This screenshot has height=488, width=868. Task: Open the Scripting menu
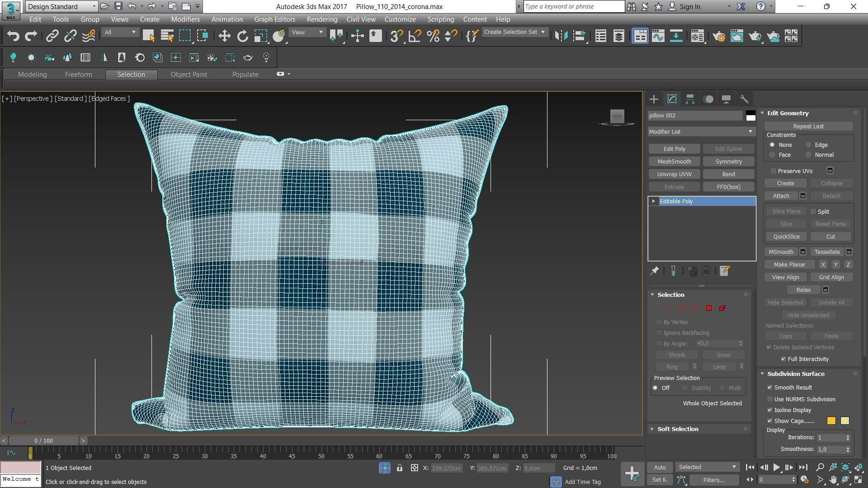440,19
